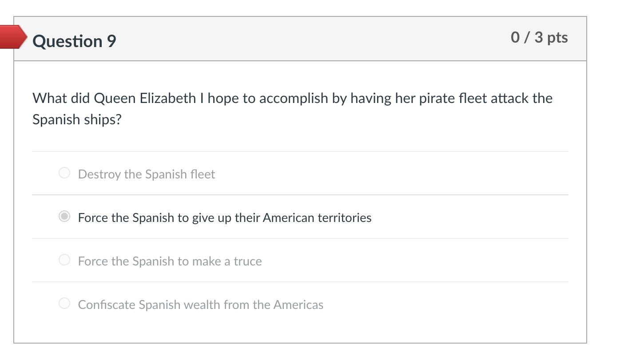Click the number '9' in the question heading
Viewport: 620px width, 364px height.
(x=111, y=41)
